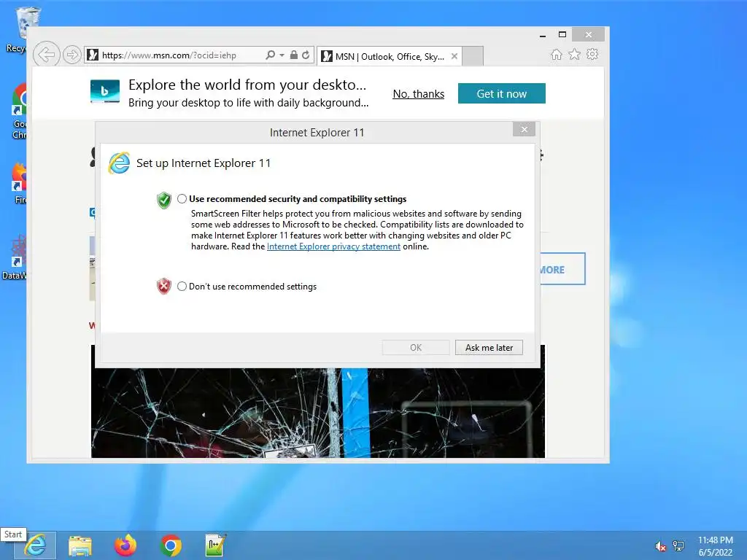Click the Get it now button
747x560 pixels.
pyautogui.click(x=502, y=93)
